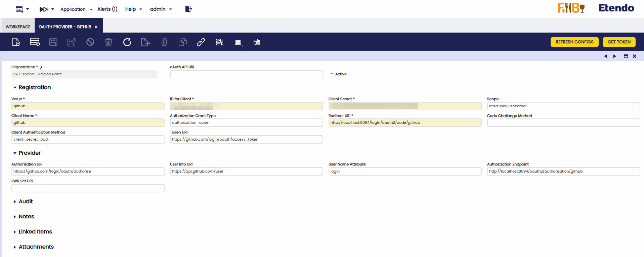Go to next record arrow

click(615, 56)
